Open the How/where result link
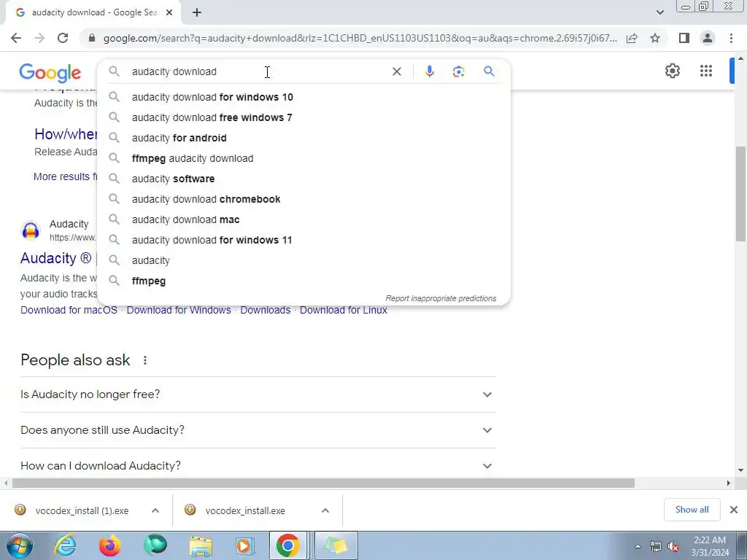747x560 pixels. point(66,134)
